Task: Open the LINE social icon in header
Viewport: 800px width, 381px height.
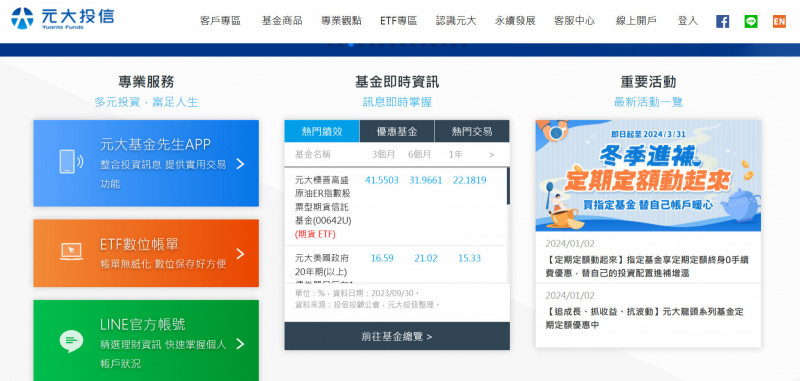Action: tap(751, 21)
